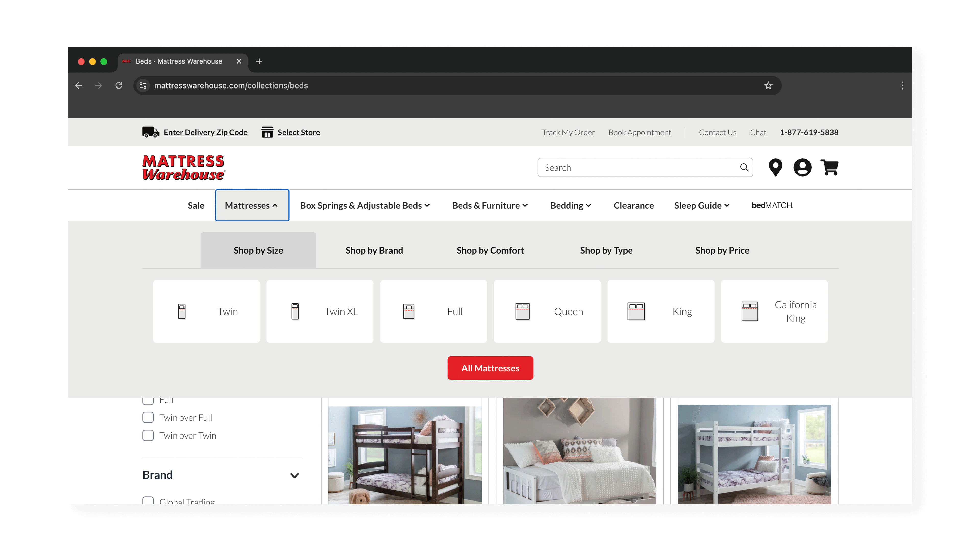Click the delivery truck icon
The image size is (980, 551).
point(150,132)
